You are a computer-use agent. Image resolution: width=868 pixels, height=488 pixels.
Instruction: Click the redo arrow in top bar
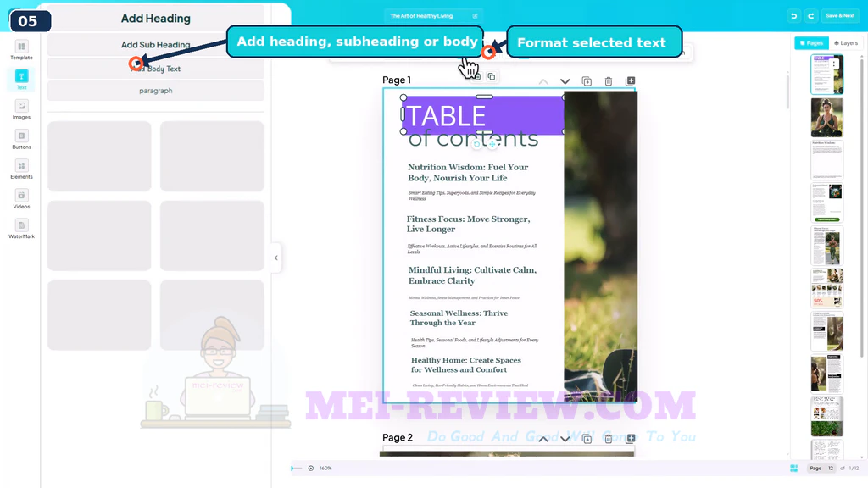(x=810, y=16)
